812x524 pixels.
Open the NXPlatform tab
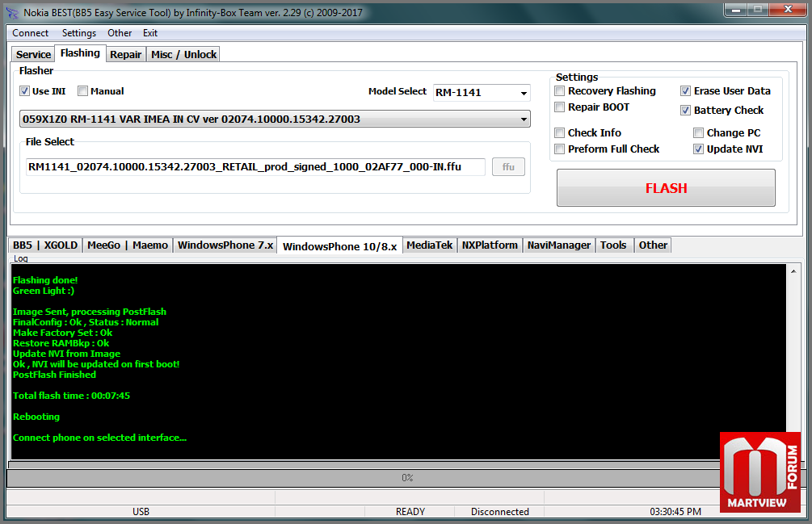click(x=490, y=245)
